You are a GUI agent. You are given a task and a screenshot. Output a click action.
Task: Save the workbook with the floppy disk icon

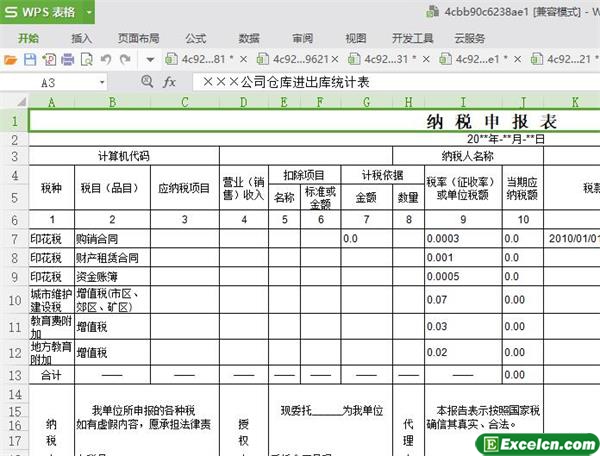(x=30, y=60)
